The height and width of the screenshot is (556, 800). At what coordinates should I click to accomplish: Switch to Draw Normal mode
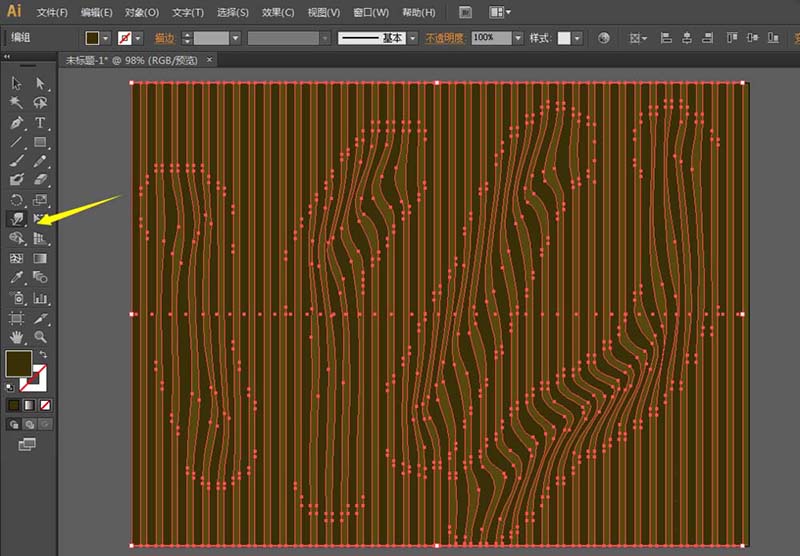(x=14, y=424)
